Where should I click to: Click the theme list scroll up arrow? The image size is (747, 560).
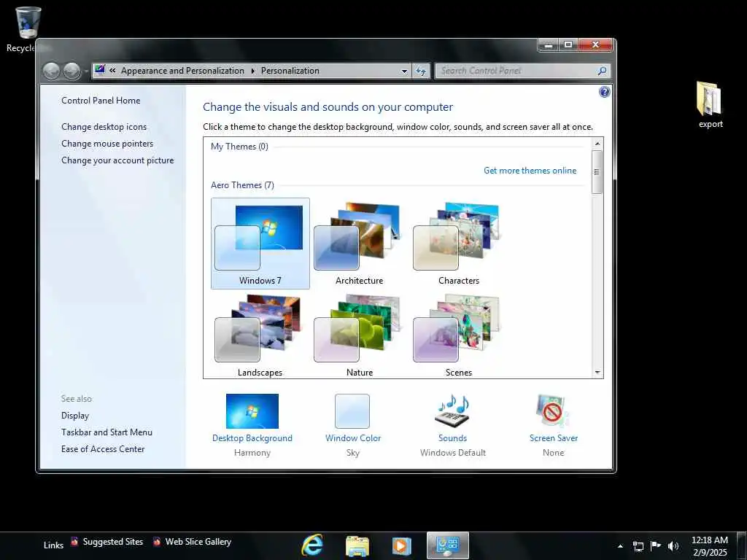597,144
